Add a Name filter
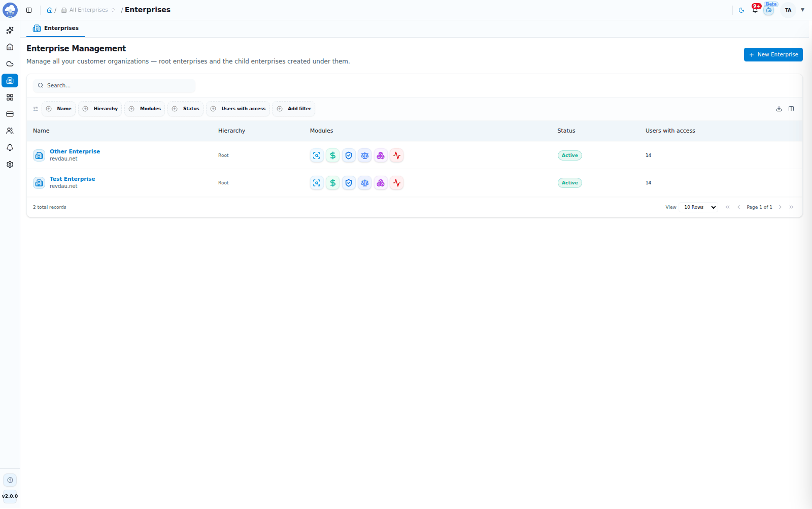 coord(59,109)
